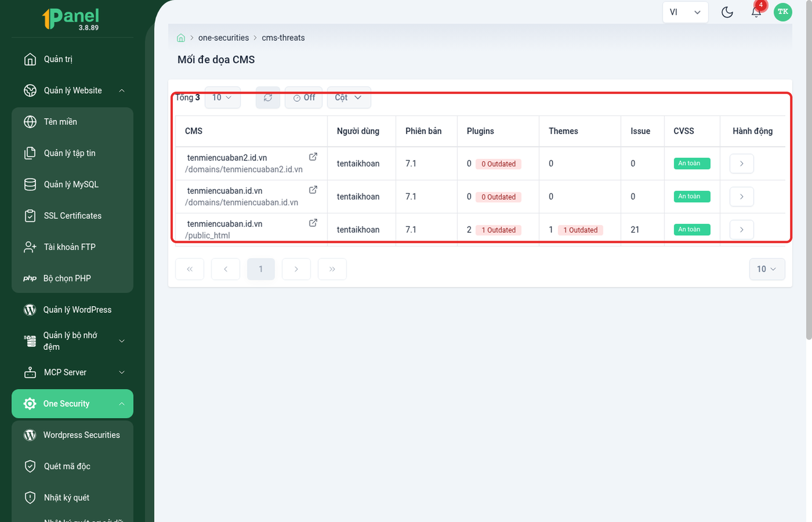Screen dimensions: 812x522
Task: Toggle auto-refresh Off button
Action: pyautogui.click(x=303, y=97)
